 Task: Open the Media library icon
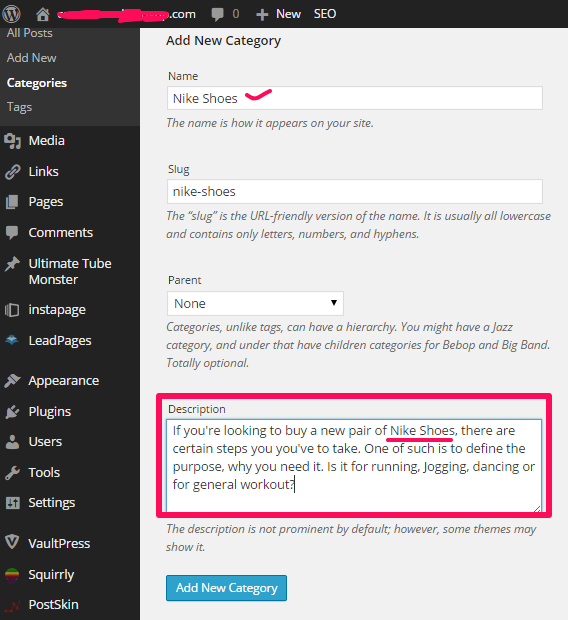[12, 141]
